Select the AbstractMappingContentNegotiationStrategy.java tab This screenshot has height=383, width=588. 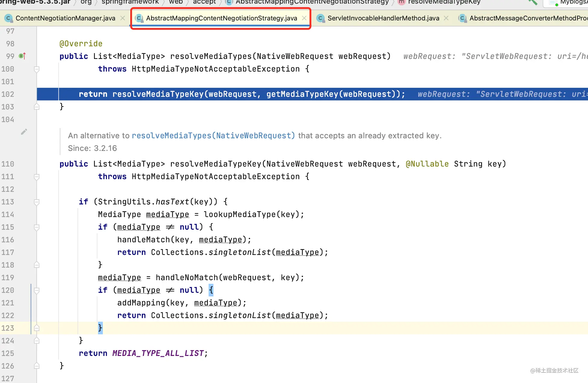coord(221,18)
